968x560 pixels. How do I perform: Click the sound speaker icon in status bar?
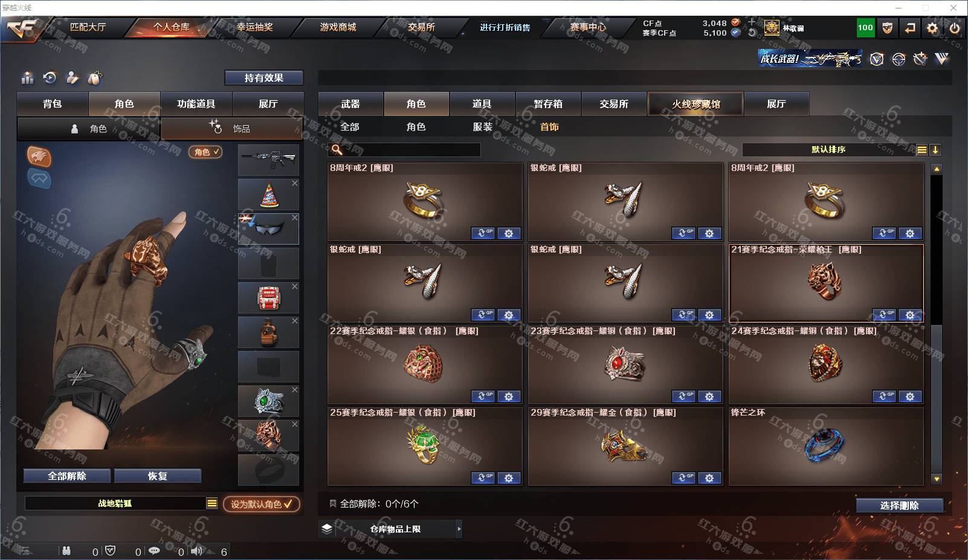197,551
